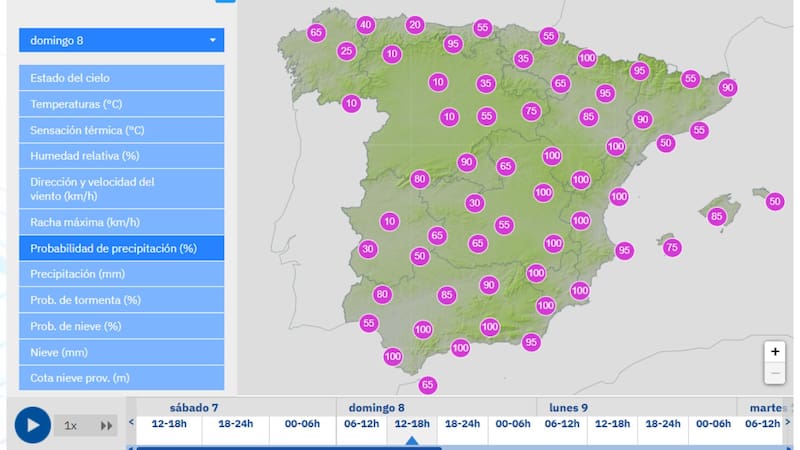Start the forecast animation with play button
800x450 pixels.
point(33,424)
